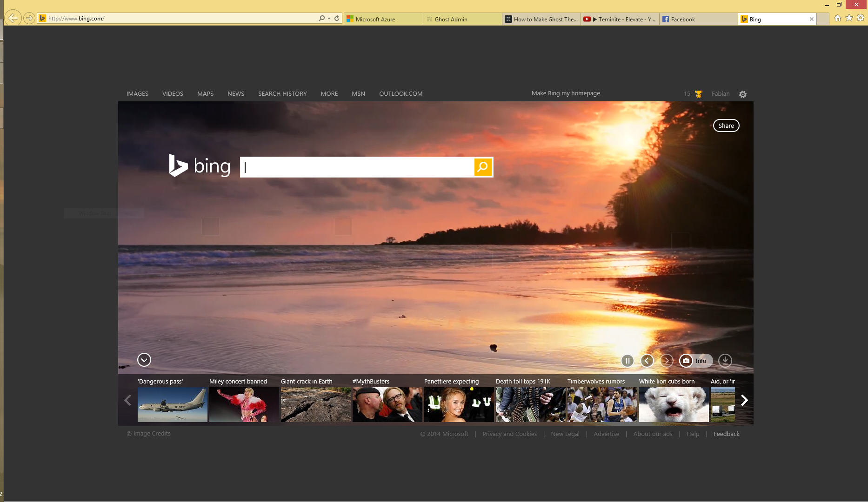The width and height of the screenshot is (868, 502).
Task: Click the yellow search magnifier button
Action: pos(483,167)
